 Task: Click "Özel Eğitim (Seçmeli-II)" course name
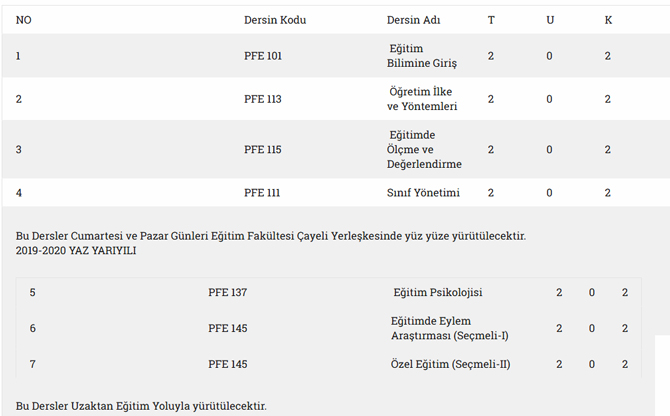pyautogui.click(x=451, y=364)
